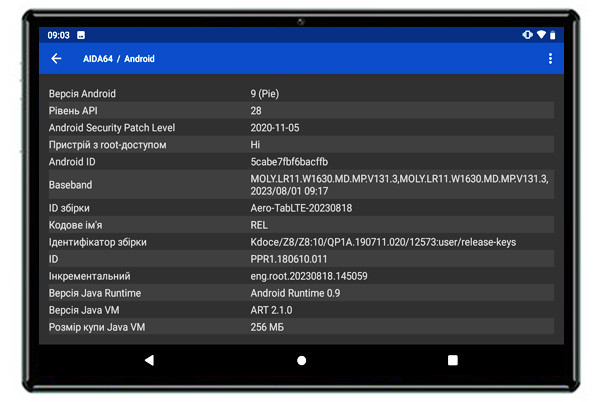Select the 256 МБ heap size value
Viewport: 600px width, 402px height.
coord(267,327)
